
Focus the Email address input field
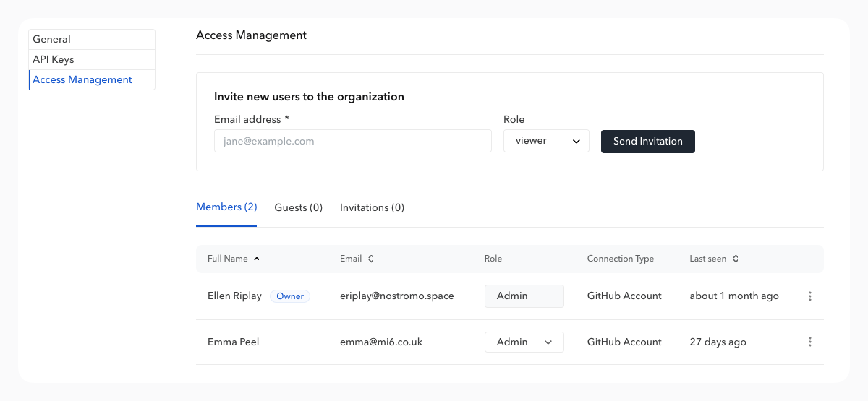click(352, 141)
